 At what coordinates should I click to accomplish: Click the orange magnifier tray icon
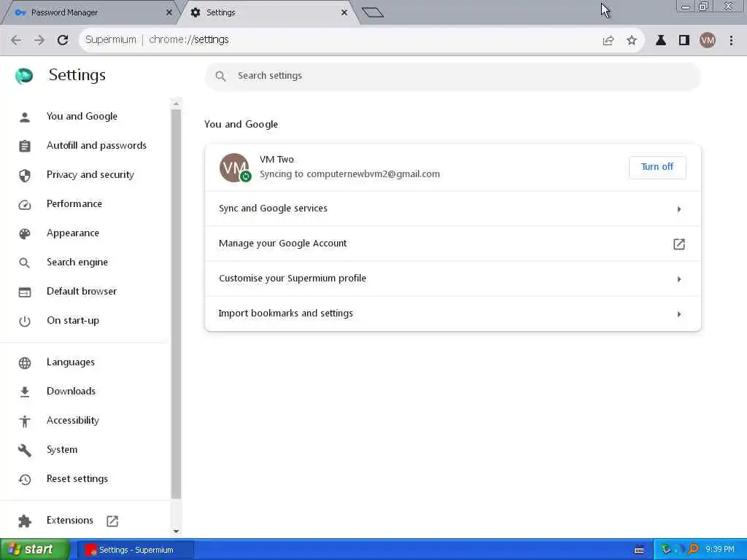point(694,550)
